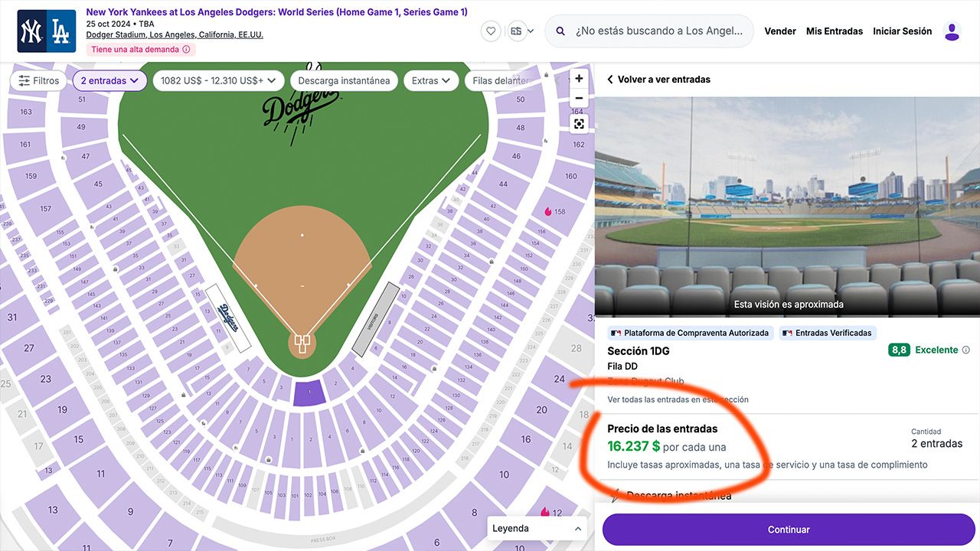Toggle the Descarga instantánea filter
Image resolution: width=980 pixels, height=551 pixels.
click(x=344, y=80)
